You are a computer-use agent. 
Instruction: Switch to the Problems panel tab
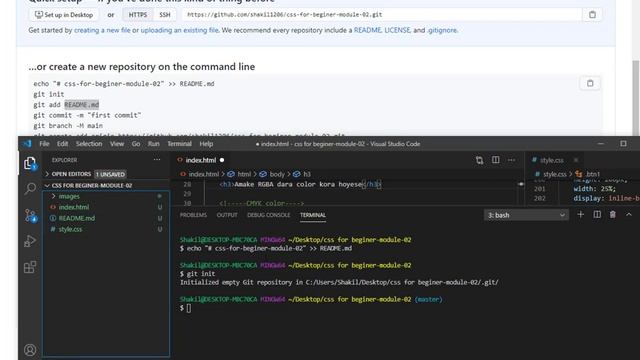(193, 215)
